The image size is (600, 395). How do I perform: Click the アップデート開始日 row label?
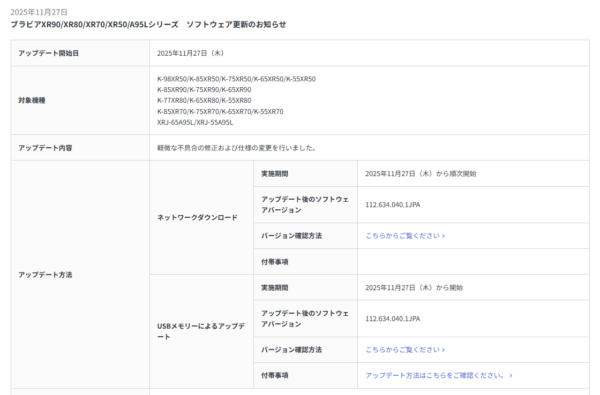click(48, 53)
